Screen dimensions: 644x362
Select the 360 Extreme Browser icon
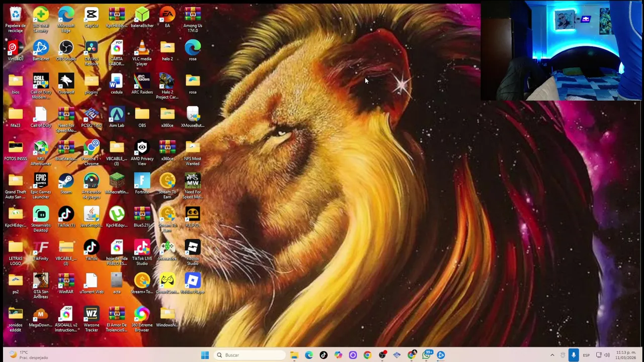pos(142,319)
